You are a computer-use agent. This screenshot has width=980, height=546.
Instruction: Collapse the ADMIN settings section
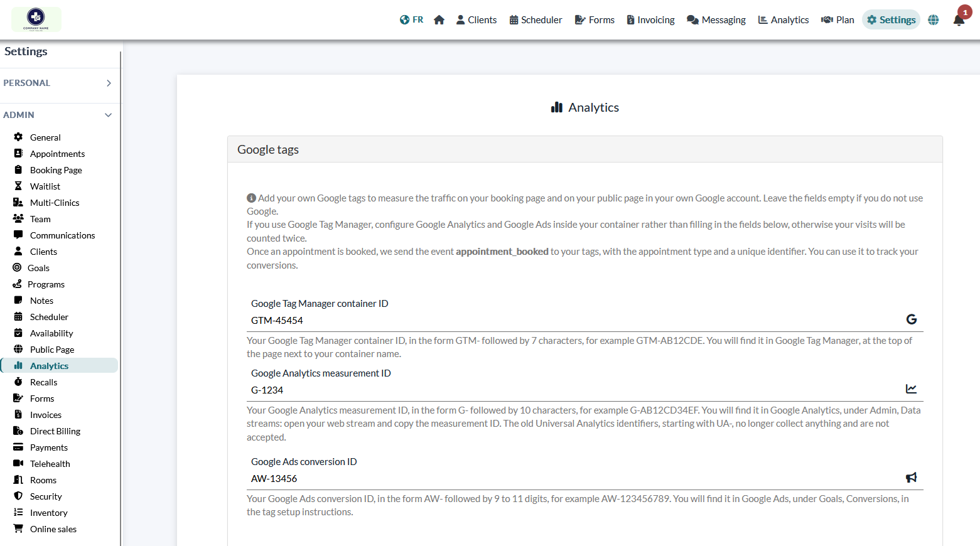coord(58,115)
